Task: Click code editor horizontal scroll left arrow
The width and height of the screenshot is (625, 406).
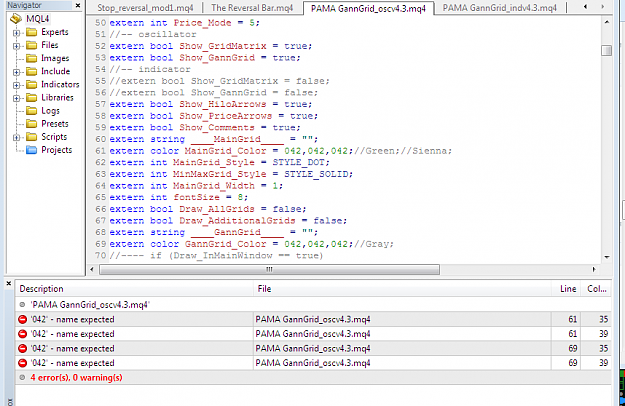Action: 92,269
